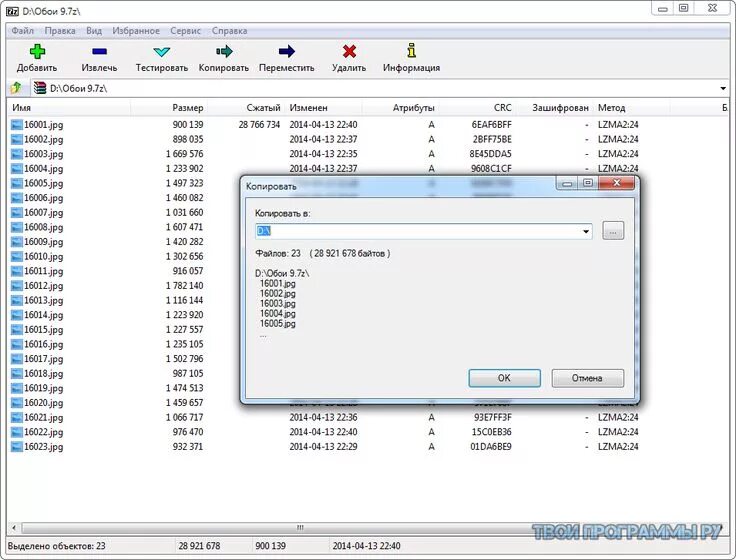Open the browse folder button (...)

coord(613,231)
